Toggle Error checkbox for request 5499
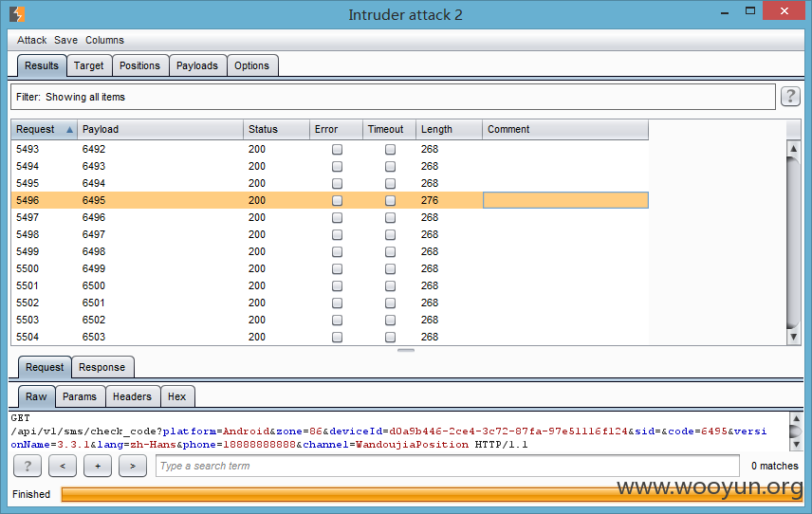Image resolution: width=812 pixels, height=514 pixels. pyautogui.click(x=337, y=251)
